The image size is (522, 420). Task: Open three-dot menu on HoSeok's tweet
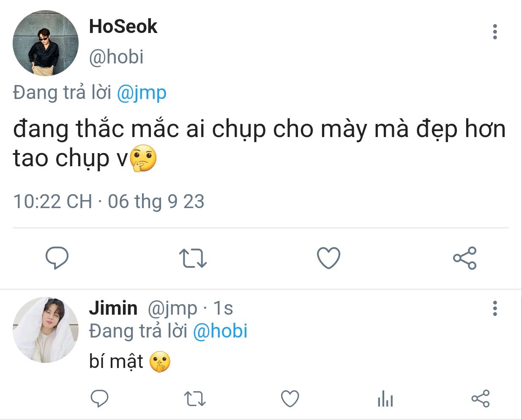[495, 32]
